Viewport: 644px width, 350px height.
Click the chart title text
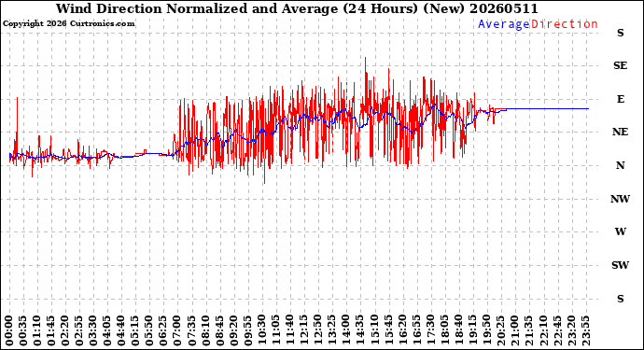(x=297, y=8)
